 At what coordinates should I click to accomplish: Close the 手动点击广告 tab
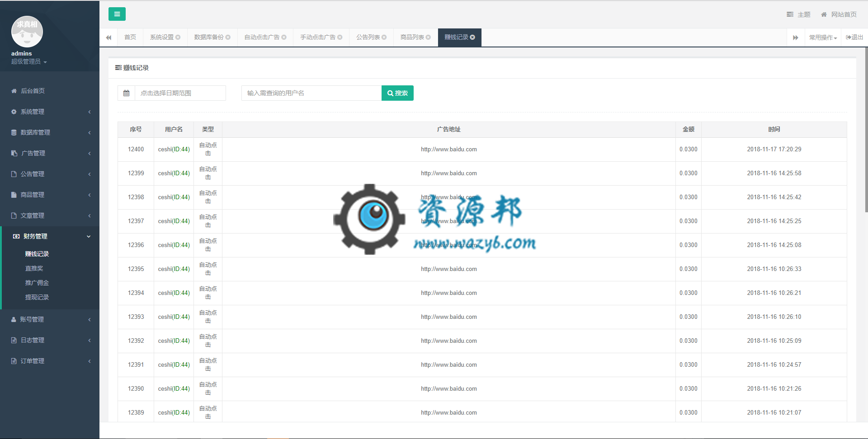coord(340,37)
